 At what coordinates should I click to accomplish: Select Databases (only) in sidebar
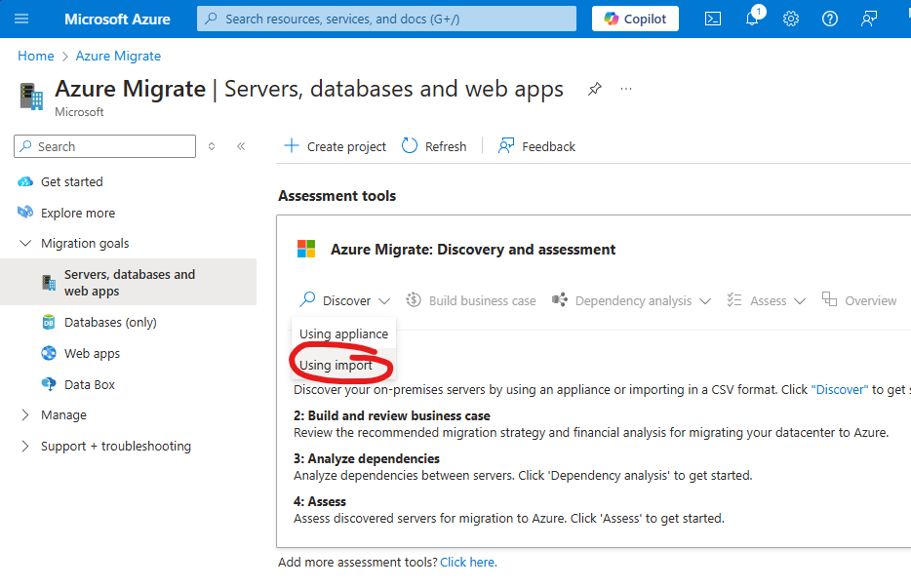coord(110,322)
